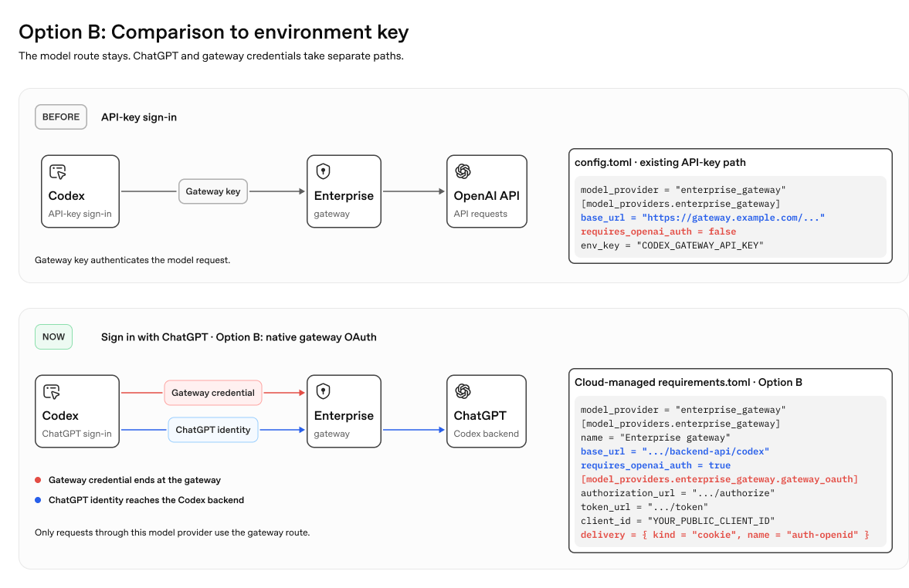Click the "Enterprise" label in the NOW panel

point(344,416)
